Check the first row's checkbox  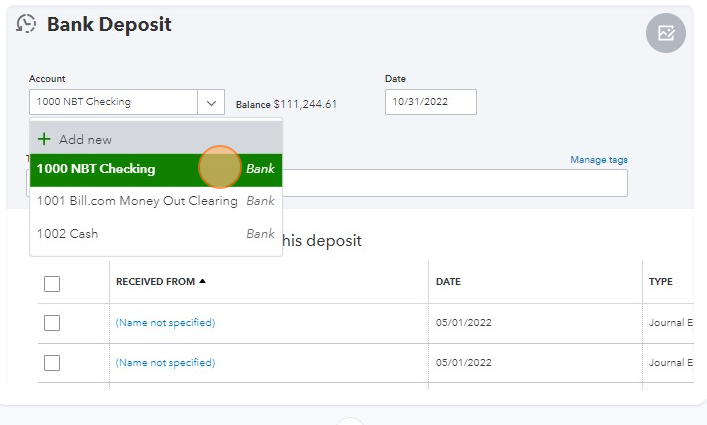52,323
